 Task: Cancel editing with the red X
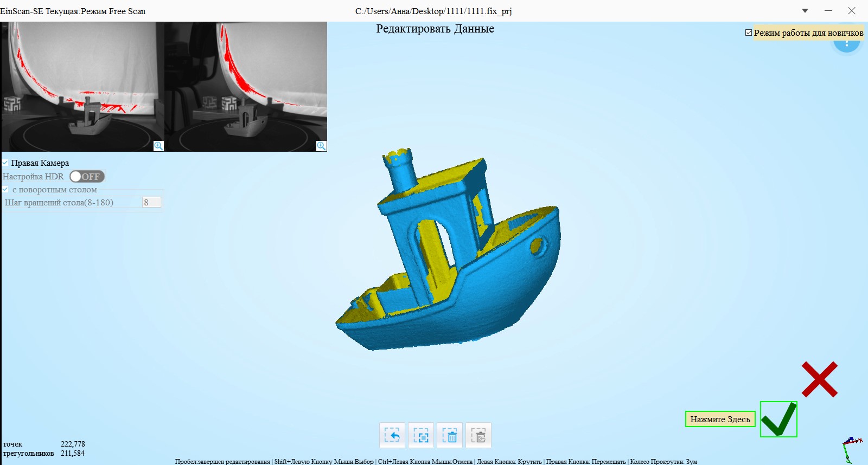[x=820, y=379]
